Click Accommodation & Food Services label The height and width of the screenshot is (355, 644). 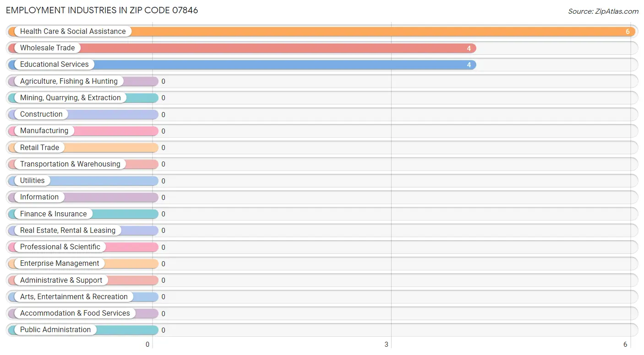pyautogui.click(x=75, y=313)
